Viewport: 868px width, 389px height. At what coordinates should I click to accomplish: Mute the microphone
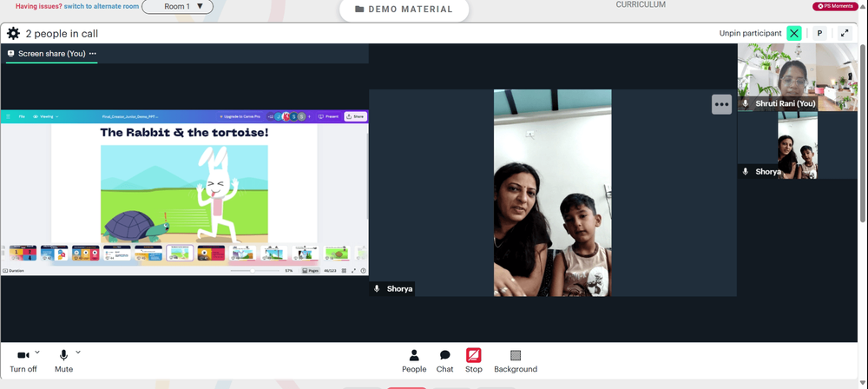point(63,361)
